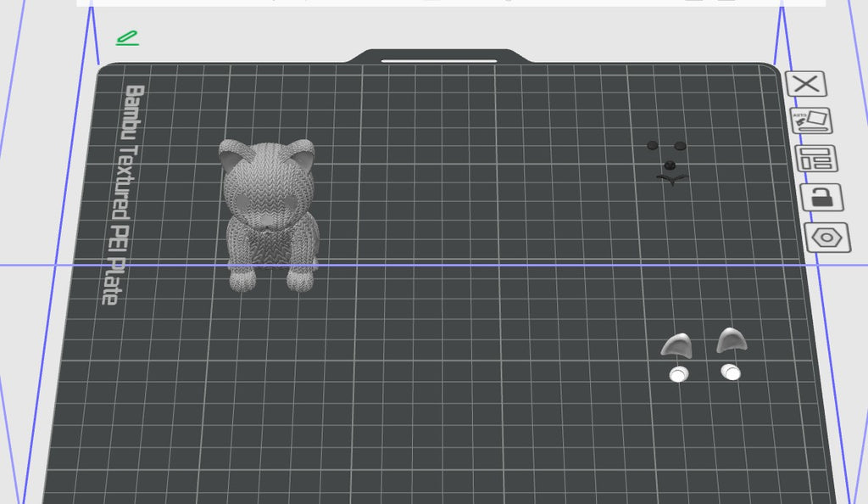The height and width of the screenshot is (504, 868).
Task: Select the right cat ear part
Action: click(732, 340)
